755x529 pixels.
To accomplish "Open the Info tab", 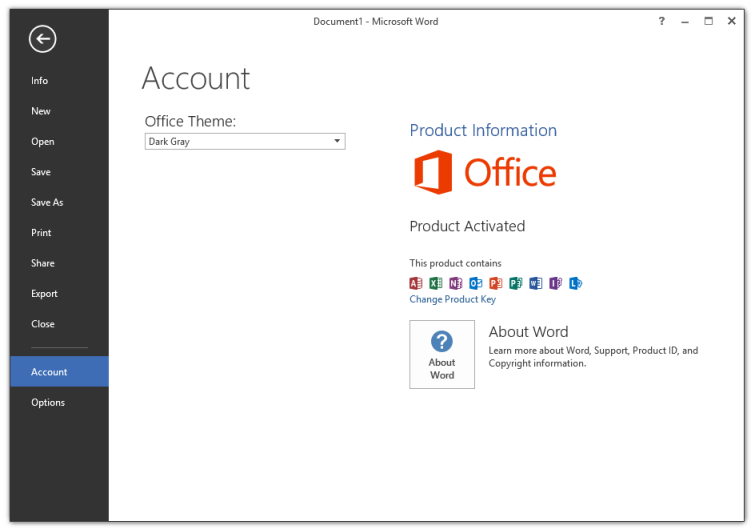I will (59, 80).
